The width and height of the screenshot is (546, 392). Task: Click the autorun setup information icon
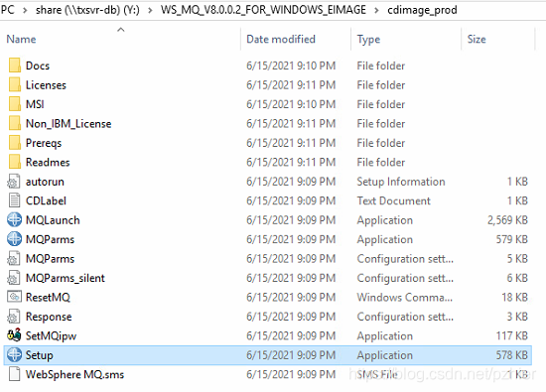(x=14, y=182)
